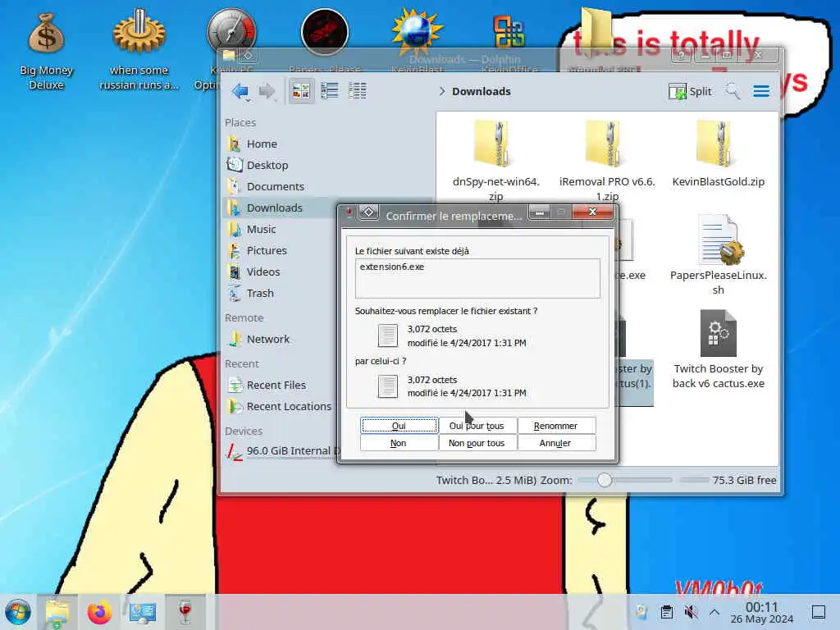Go back in Dolphin navigation

(240, 91)
